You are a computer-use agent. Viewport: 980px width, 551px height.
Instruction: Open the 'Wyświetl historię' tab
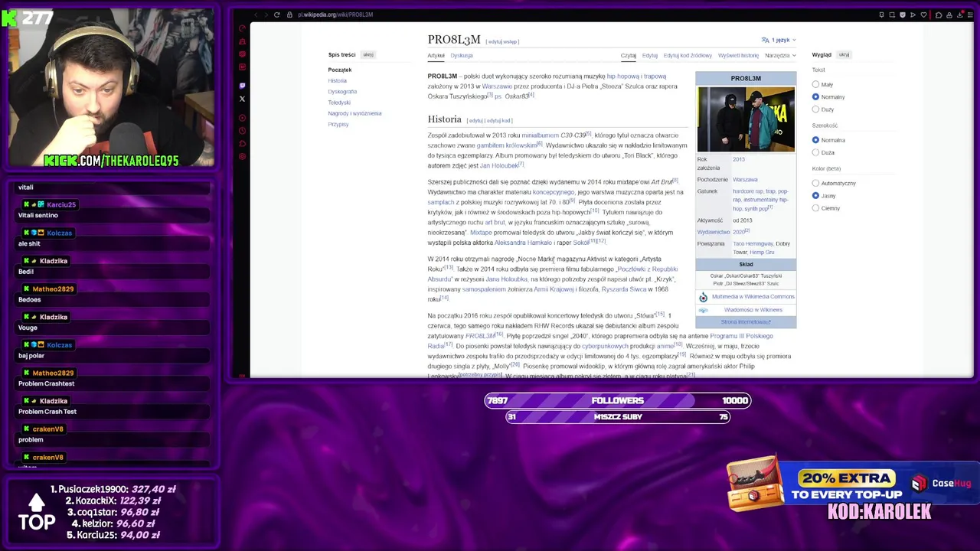(739, 55)
